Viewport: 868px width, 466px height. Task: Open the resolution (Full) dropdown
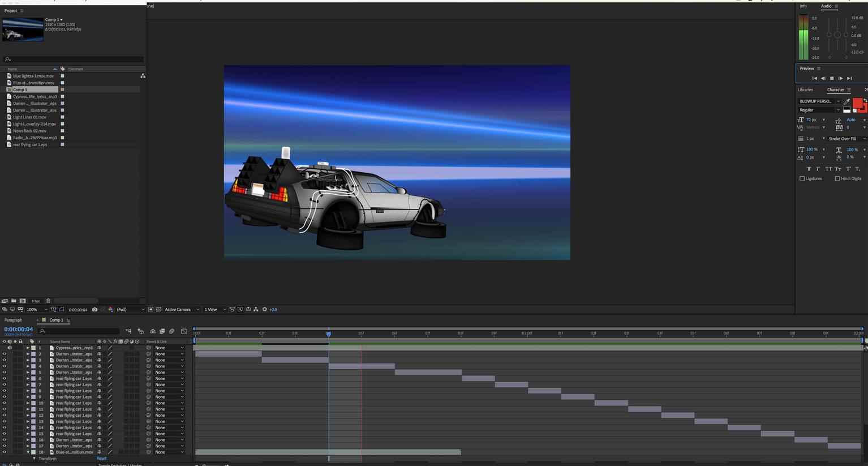pos(130,310)
